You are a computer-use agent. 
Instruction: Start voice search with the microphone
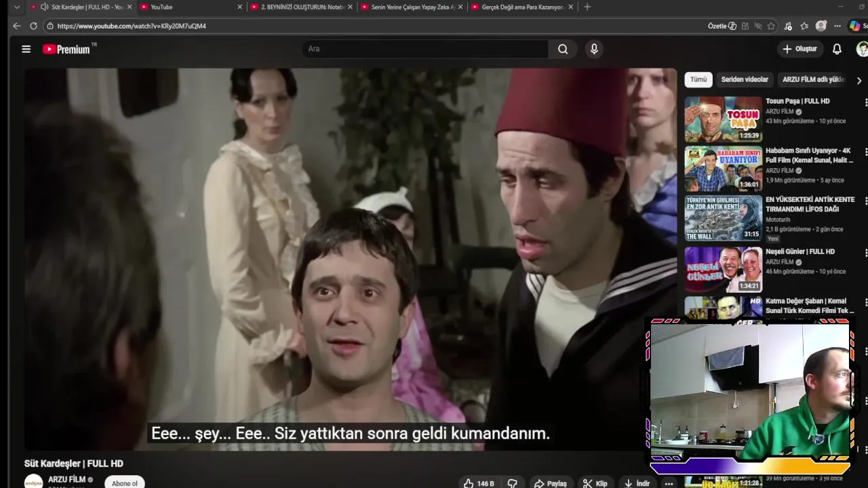click(x=594, y=49)
